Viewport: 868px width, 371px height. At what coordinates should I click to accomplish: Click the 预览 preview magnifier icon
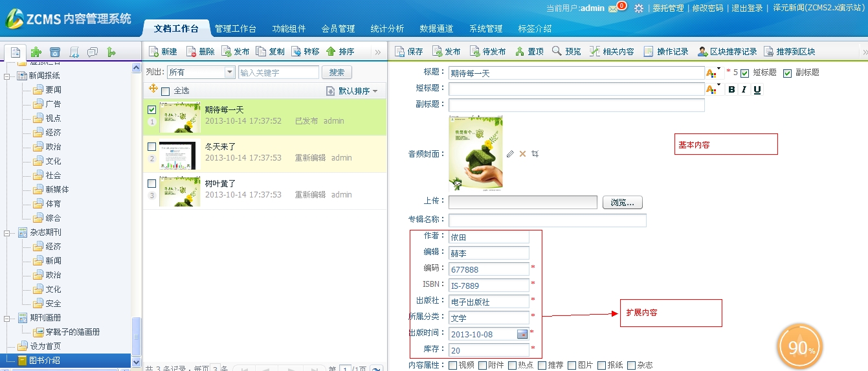(557, 52)
